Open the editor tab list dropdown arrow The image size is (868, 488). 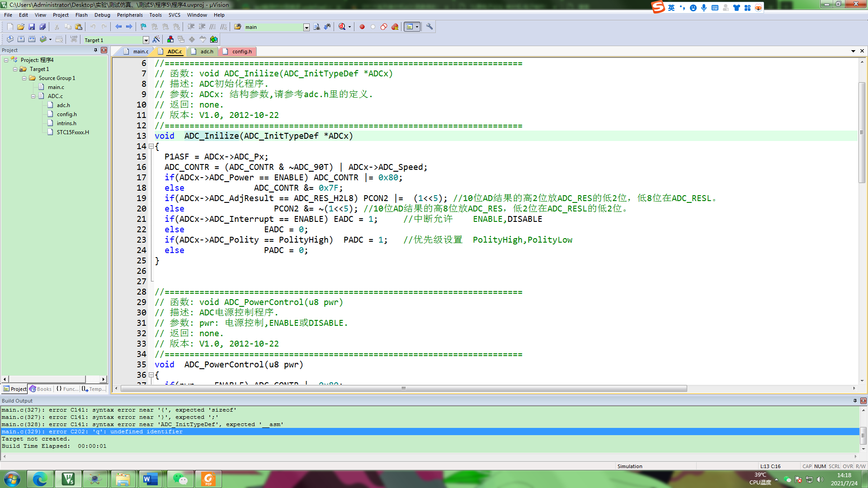tap(853, 51)
